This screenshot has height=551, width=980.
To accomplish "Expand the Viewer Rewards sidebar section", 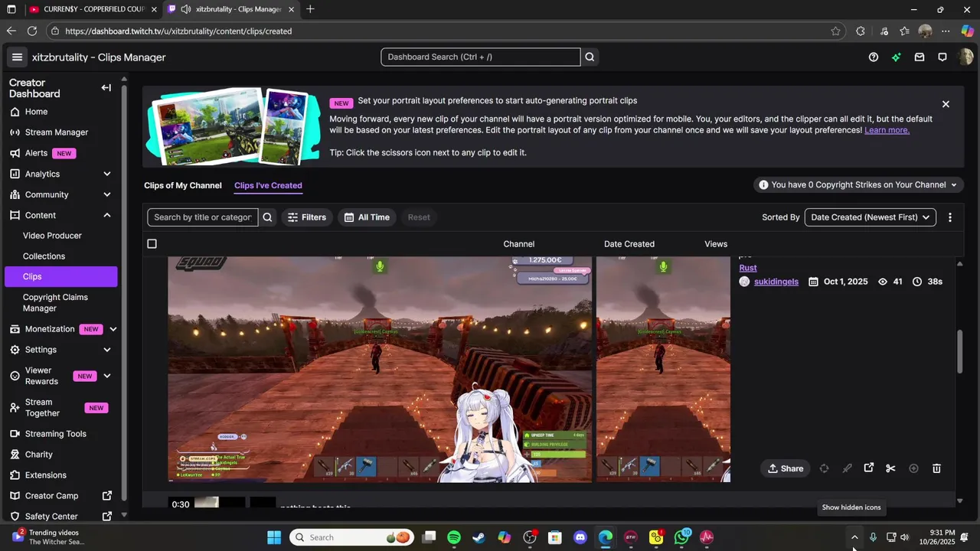I will tap(107, 376).
